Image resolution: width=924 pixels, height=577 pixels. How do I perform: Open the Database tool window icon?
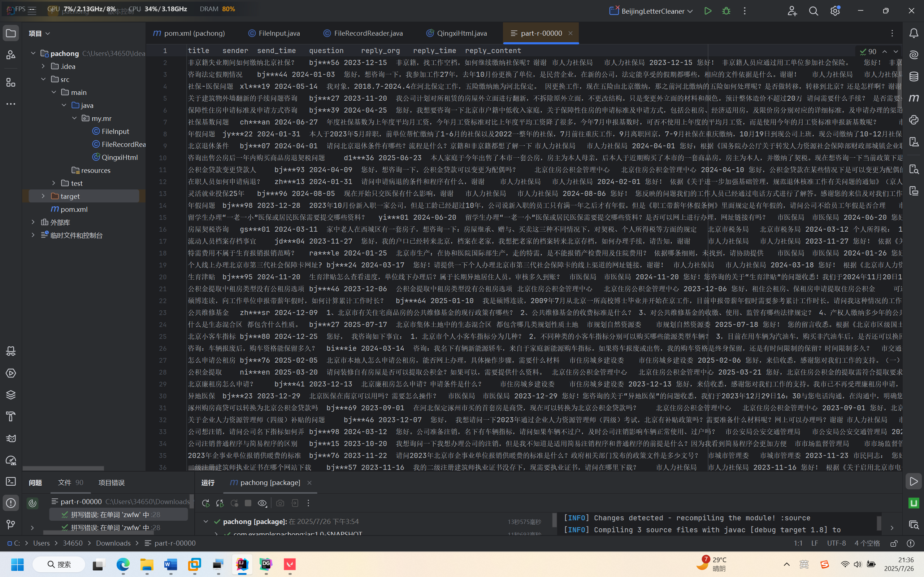914,77
